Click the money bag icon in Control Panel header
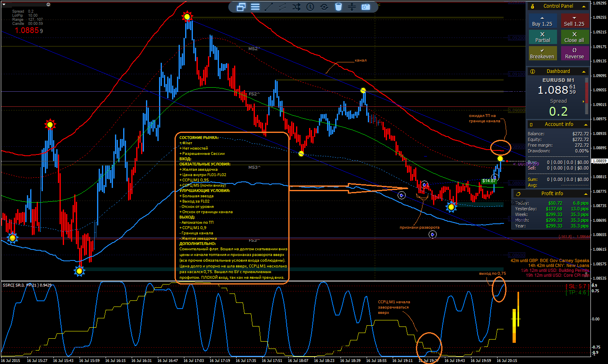This screenshot has width=608, height=364. pyautogui.click(x=533, y=6)
